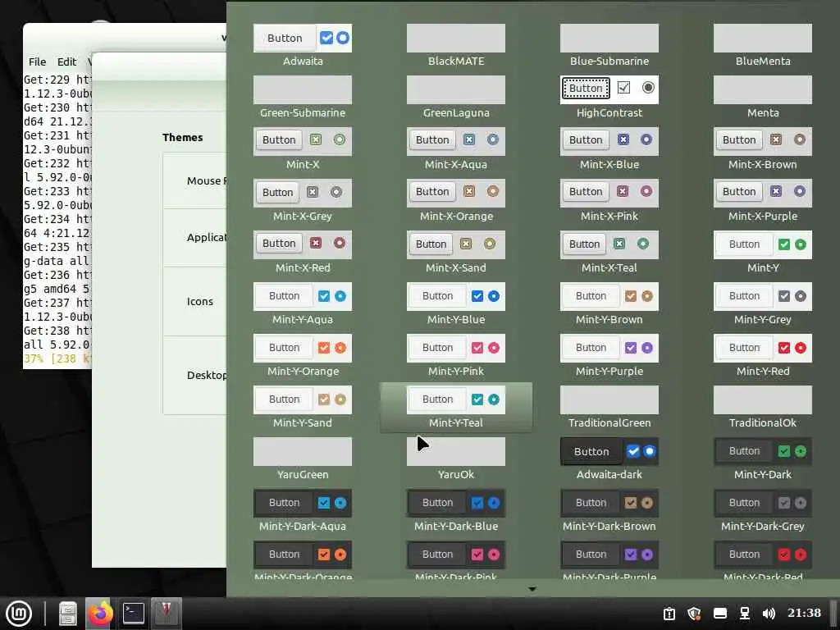Viewport: 840px width, 630px height.
Task: Pick the BlueMenta theme
Action: pos(763,46)
